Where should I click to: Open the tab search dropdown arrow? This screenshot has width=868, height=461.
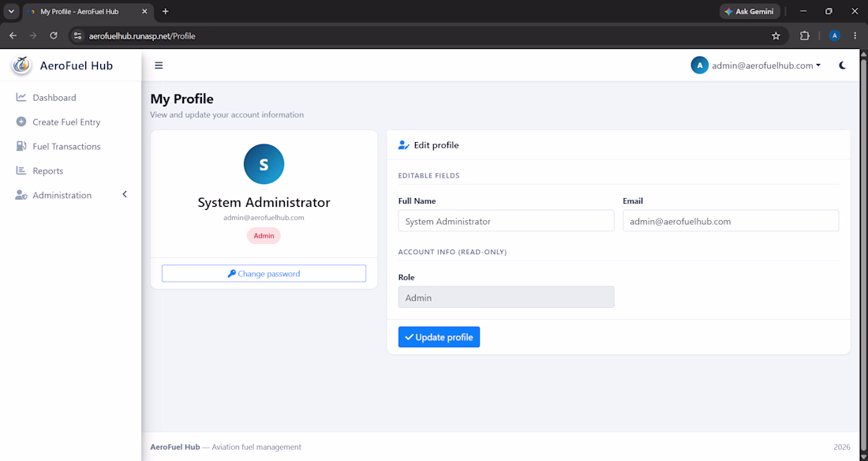pyautogui.click(x=11, y=11)
